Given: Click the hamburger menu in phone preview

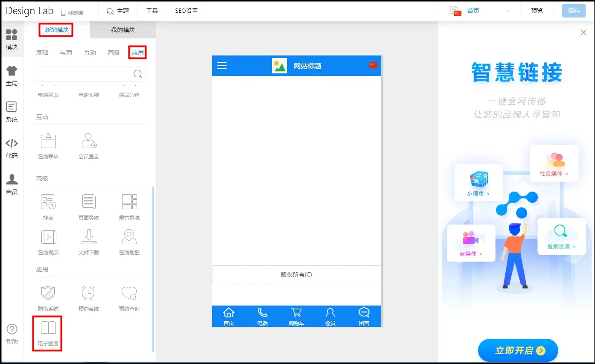Looking at the screenshot, I should pos(222,66).
